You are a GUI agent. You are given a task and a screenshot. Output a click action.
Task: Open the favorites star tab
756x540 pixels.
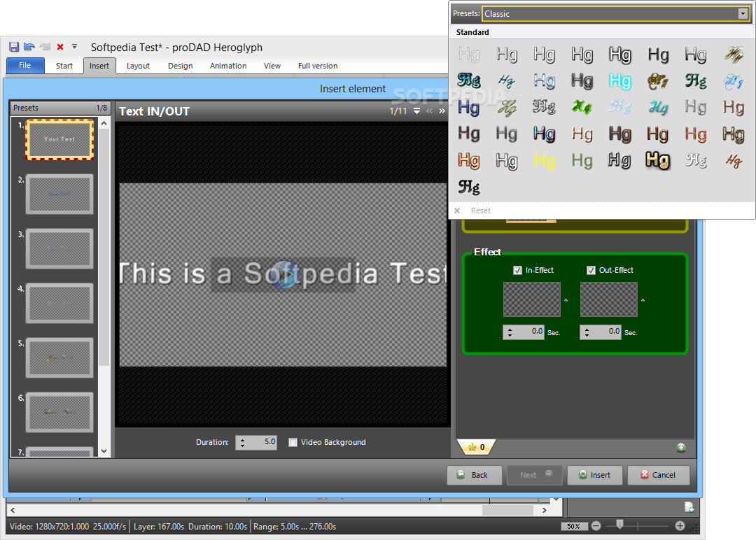[477, 447]
